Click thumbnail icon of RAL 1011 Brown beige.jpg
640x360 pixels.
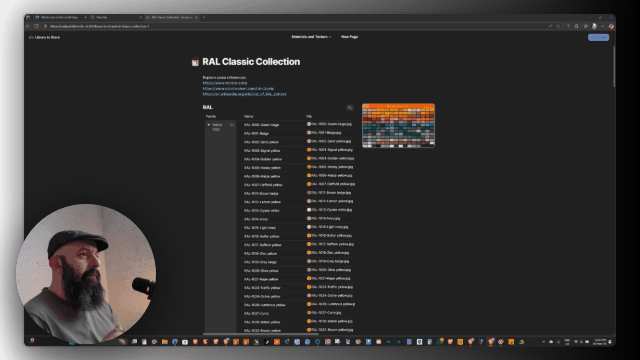click(309, 193)
